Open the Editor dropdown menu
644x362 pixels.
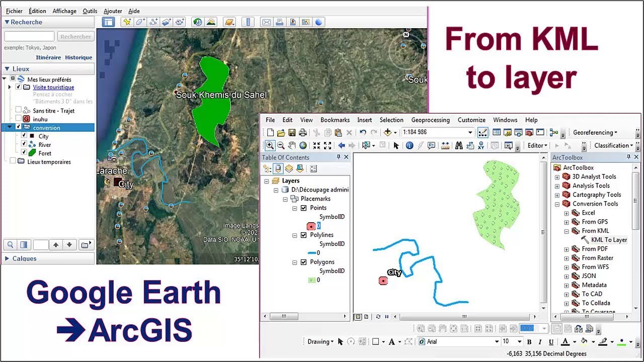[538, 146]
